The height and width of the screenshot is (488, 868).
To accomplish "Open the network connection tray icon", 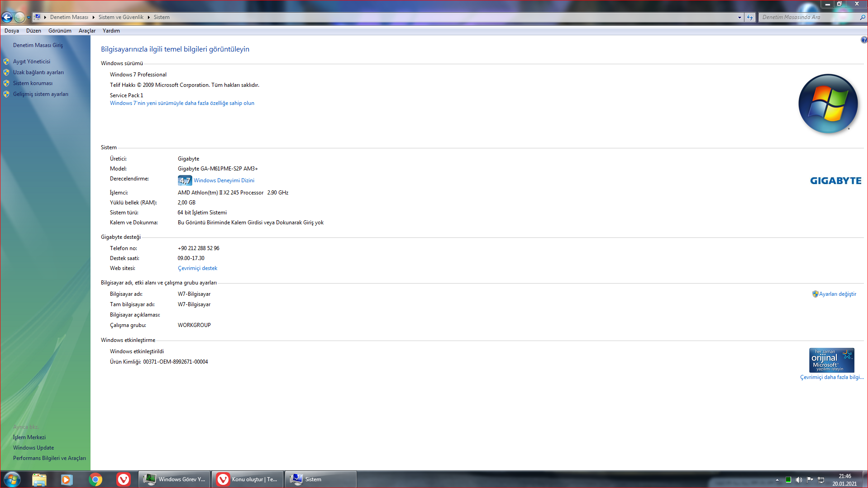I will (821, 480).
